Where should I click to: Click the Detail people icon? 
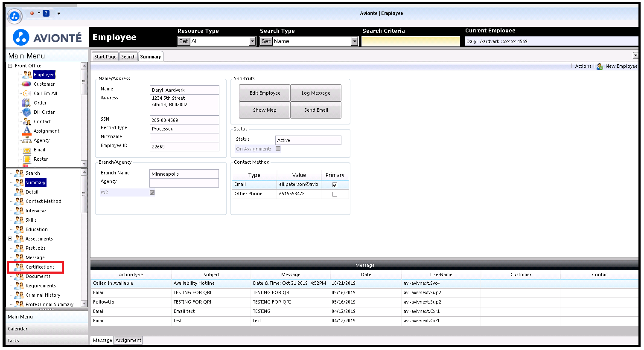(x=19, y=192)
